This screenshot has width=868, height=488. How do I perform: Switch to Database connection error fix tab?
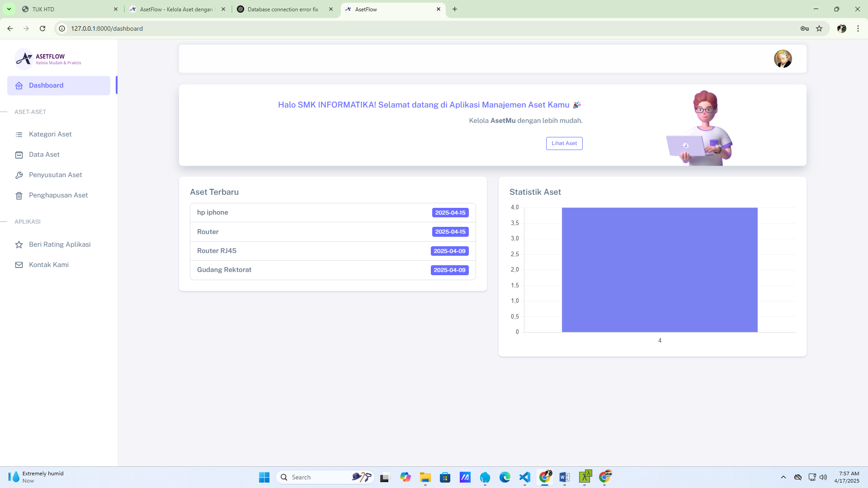pos(283,9)
